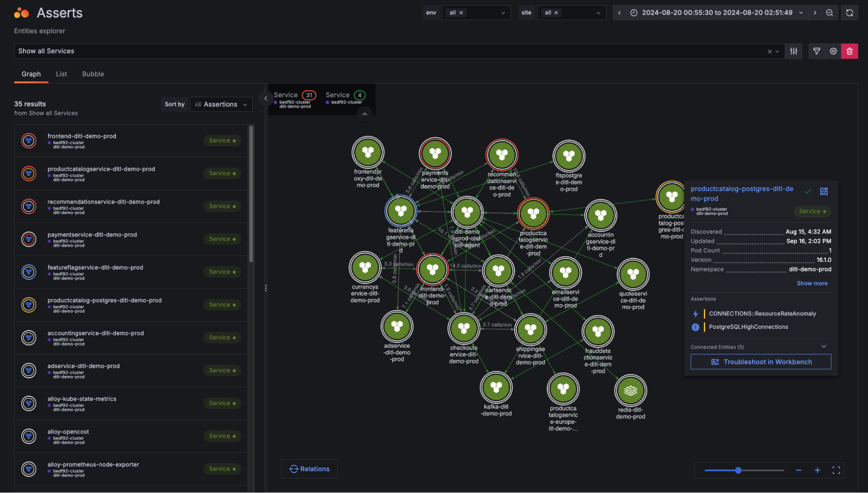The width and height of the screenshot is (868, 493).
Task: Toggle the Service 4 legend chip
Action: pyautogui.click(x=344, y=95)
